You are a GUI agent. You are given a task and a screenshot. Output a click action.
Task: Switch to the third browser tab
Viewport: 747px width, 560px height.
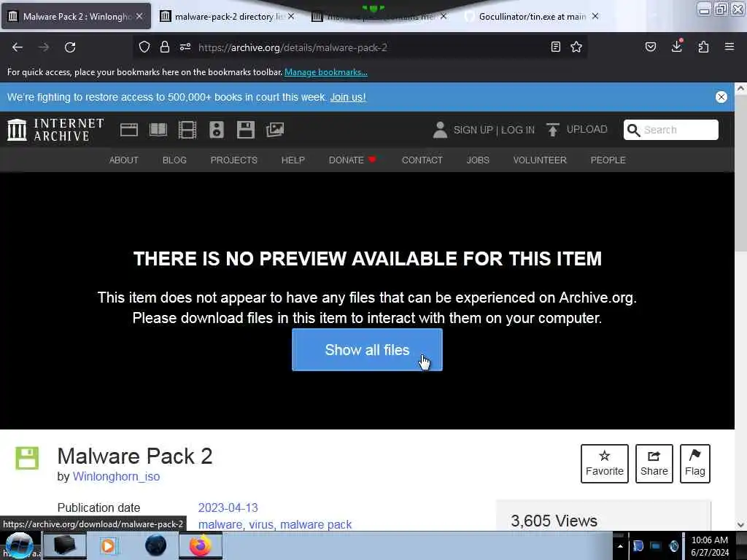click(x=379, y=16)
